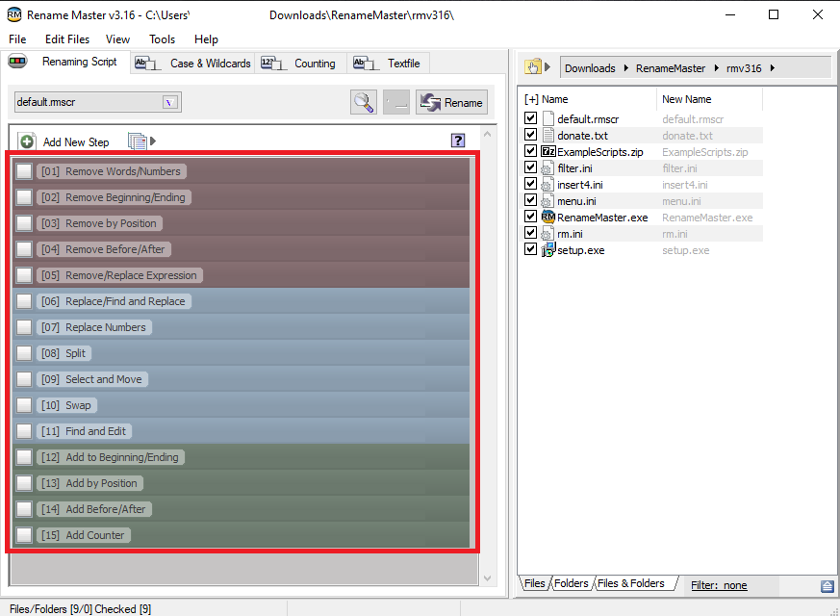Screen dimensions: 840x616
Task: Click the [+] icon in the Name header
Action: [x=531, y=99]
